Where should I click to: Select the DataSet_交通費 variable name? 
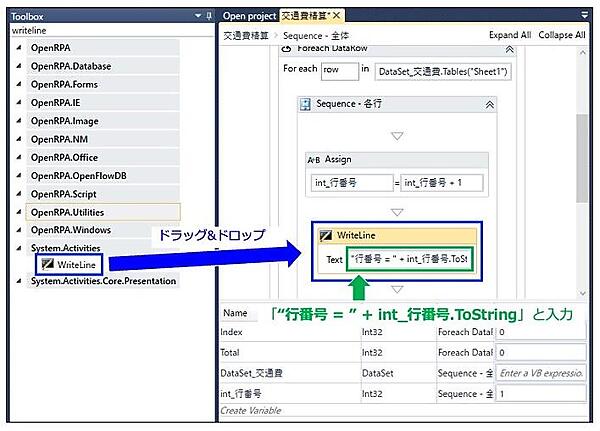[x=251, y=373]
